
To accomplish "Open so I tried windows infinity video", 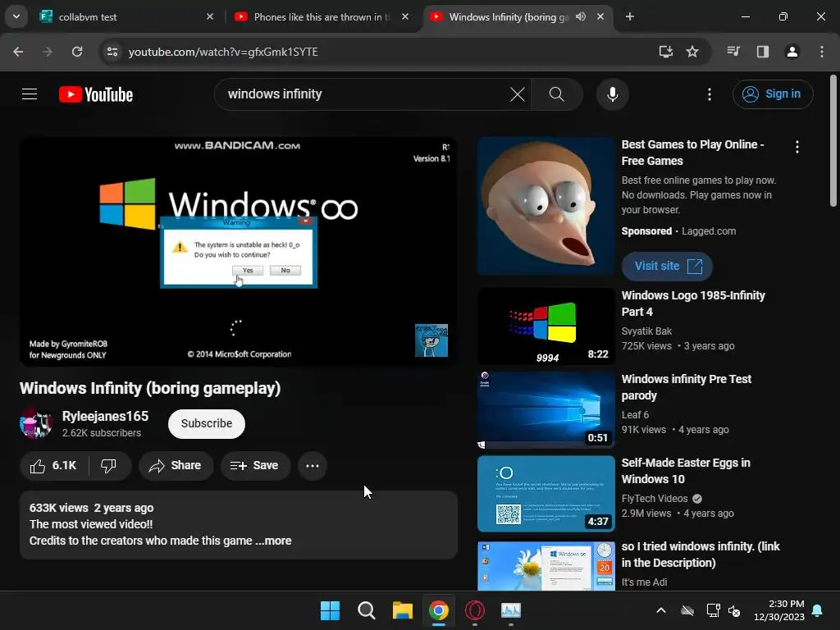I will tap(701, 555).
